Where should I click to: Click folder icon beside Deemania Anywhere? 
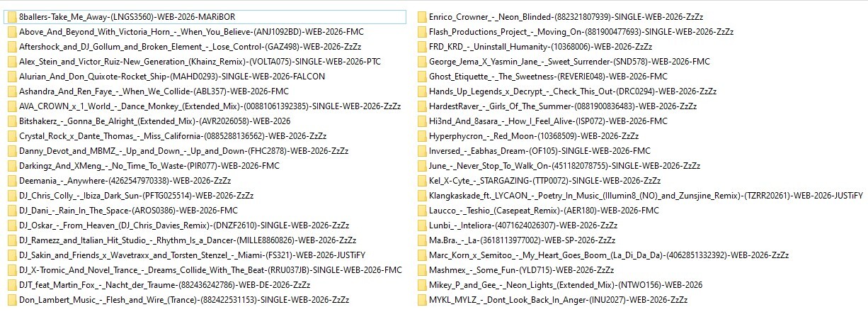click(x=11, y=181)
